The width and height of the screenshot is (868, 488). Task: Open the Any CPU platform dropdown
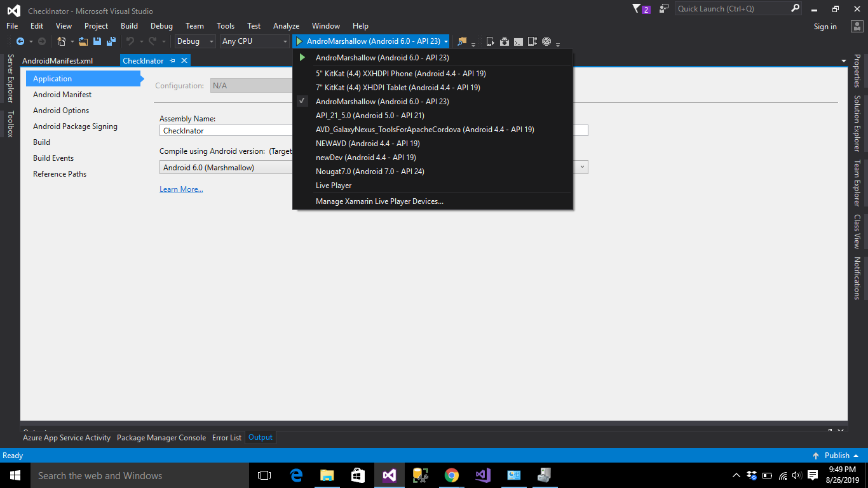point(255,41)
